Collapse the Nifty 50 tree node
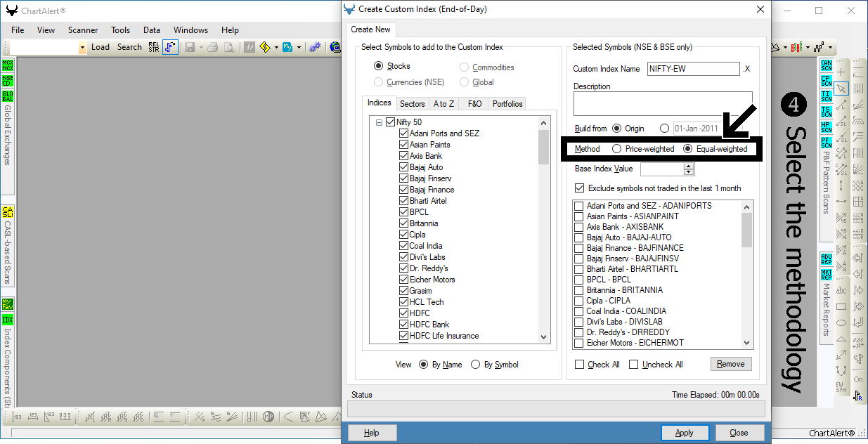The image size is (868, 444). (379, 122)
